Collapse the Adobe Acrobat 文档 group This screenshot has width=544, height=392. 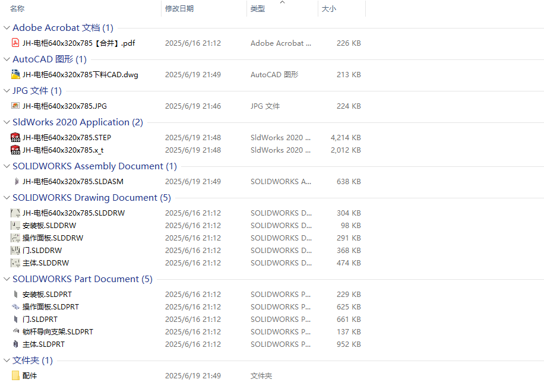(7, 28)
